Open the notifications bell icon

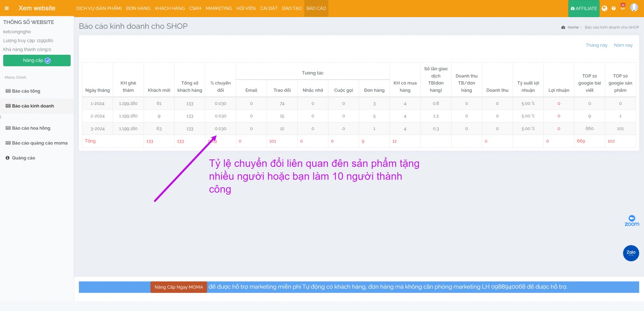coord(623,7)
